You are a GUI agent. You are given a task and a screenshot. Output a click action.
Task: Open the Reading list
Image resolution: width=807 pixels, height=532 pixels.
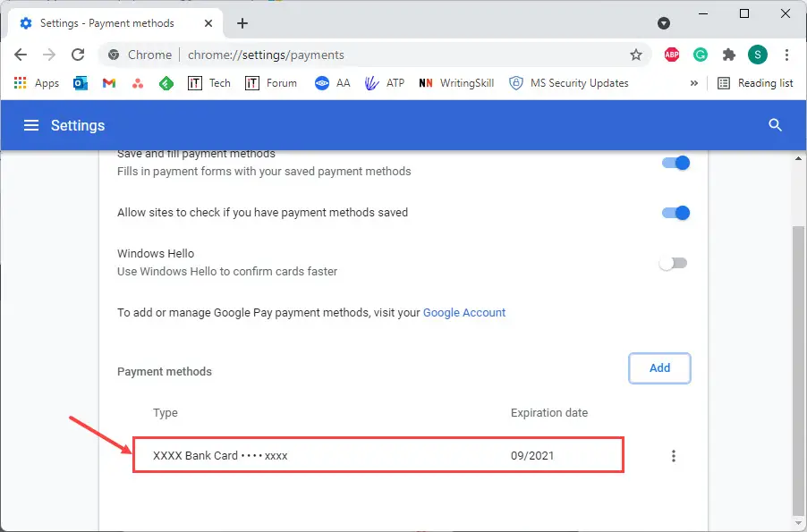tap(755, 83)
